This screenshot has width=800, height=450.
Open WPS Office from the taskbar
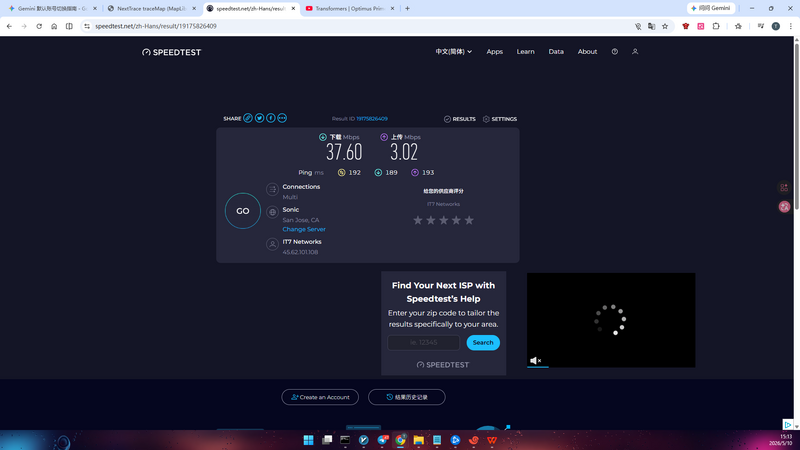click(492, 440)
